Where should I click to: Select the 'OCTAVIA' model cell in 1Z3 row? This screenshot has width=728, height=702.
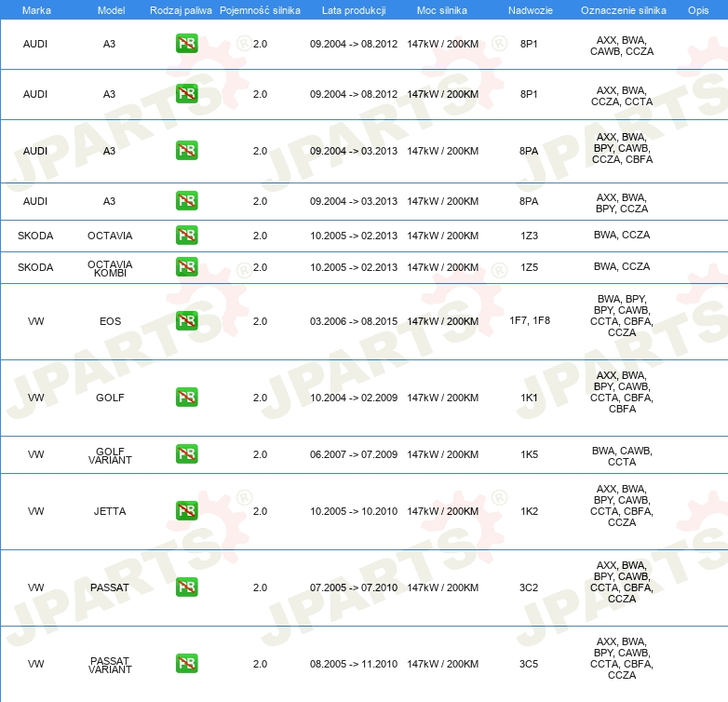point(110,236)
